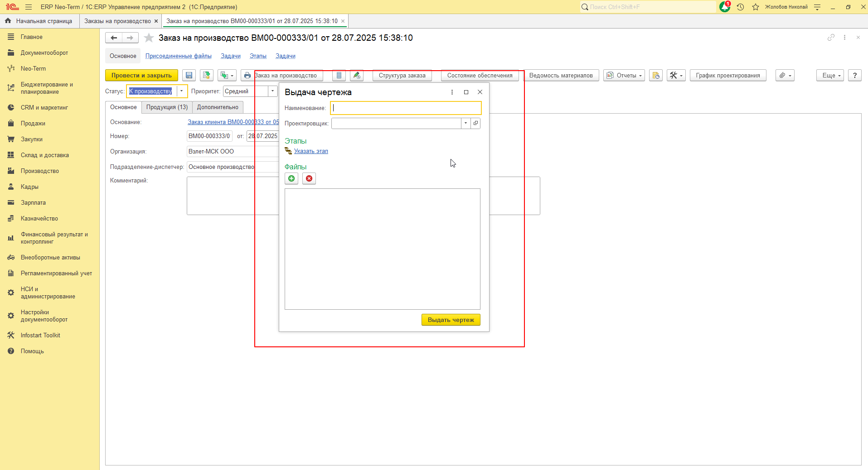Switch to the Продукция (13) tab
The width and height of the screenshot is (868, 470).
[167, 107]
